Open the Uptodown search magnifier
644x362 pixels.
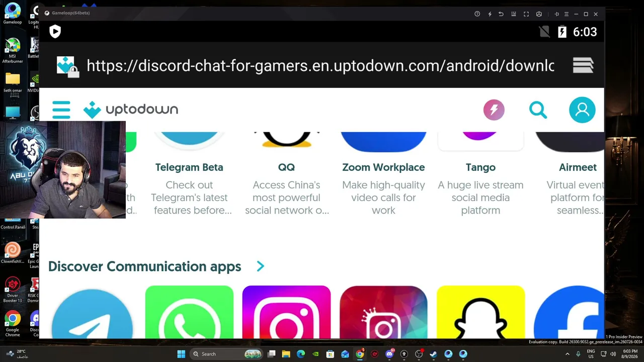[538, 110]
